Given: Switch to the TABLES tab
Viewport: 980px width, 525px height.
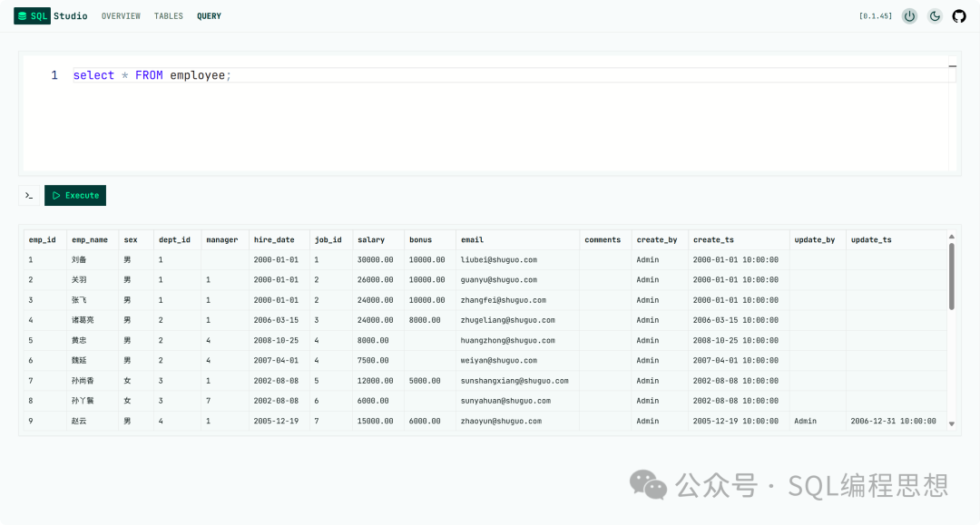Looking at the screenshot, I should click(x=169, y=16).
